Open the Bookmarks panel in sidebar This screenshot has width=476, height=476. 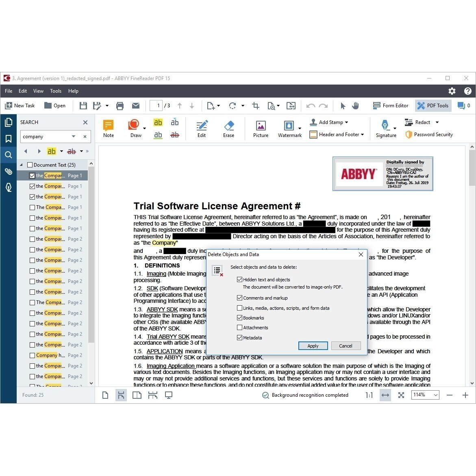9,139
